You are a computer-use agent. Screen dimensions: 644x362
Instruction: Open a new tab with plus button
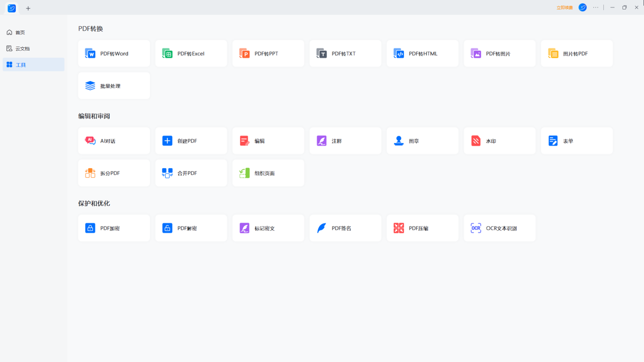click(28, 8)
